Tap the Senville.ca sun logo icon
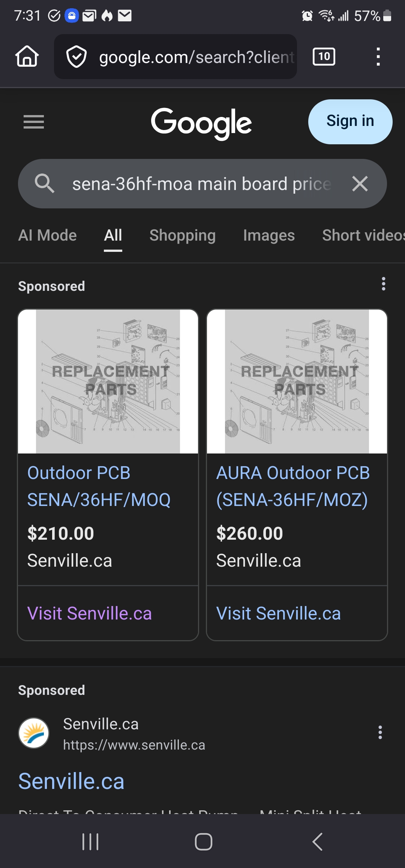This screenshot has height=868, width=405. tap(34, 733)
